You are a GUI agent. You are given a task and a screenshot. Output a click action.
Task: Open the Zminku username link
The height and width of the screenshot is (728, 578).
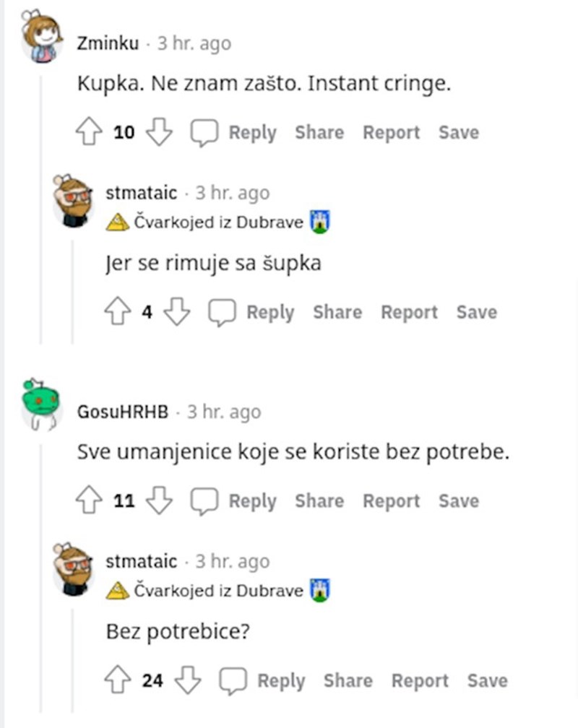(x=108, y=44)
